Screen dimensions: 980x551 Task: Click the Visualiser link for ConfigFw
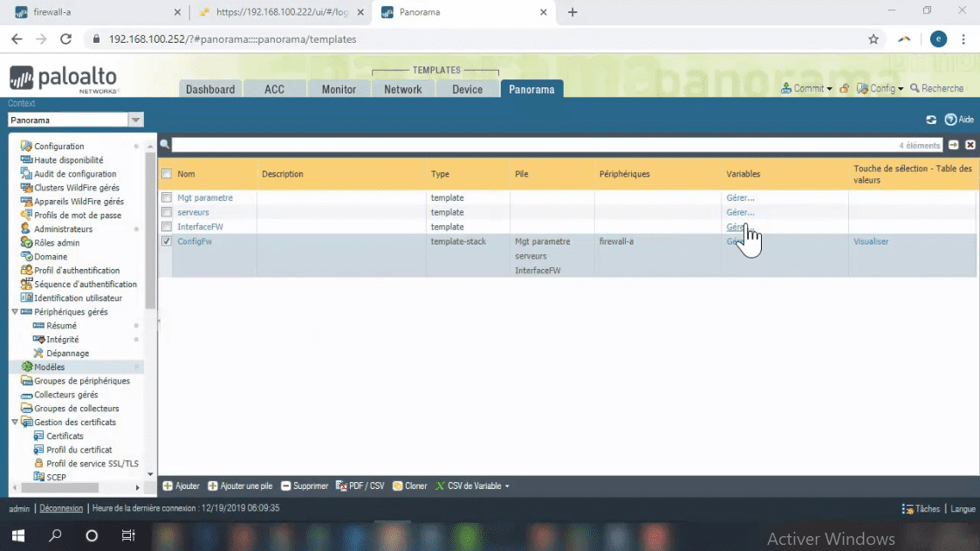pos(871,242)
